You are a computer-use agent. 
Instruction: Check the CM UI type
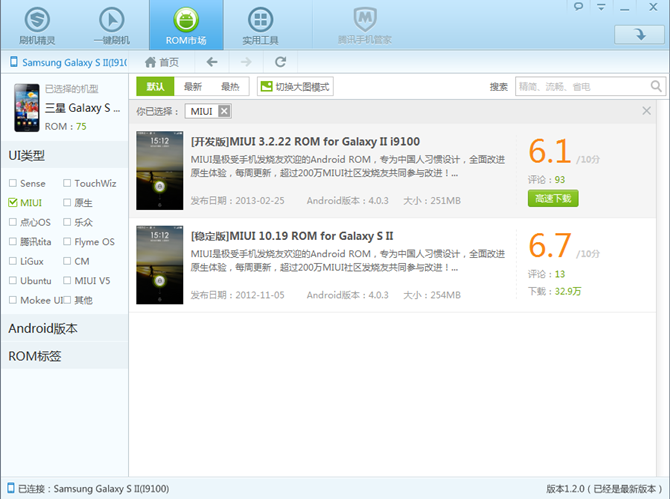[x=67, y=261]
